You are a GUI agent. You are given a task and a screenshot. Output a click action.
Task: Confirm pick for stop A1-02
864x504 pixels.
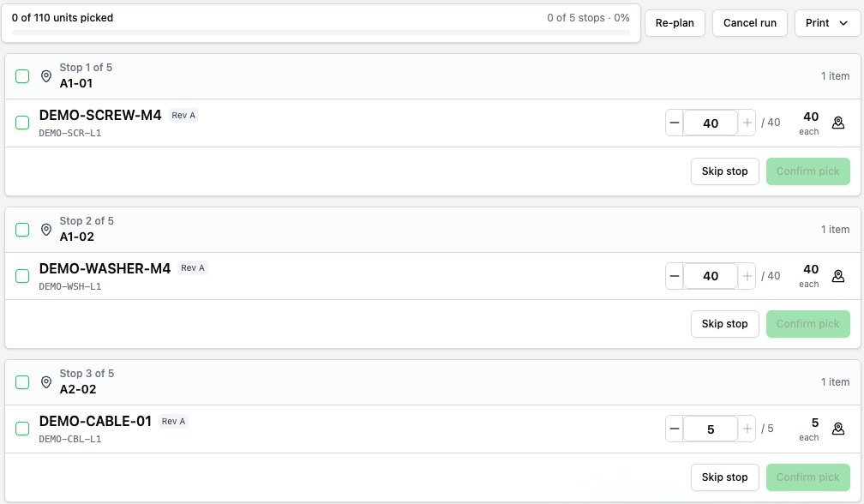coord(807,324)
